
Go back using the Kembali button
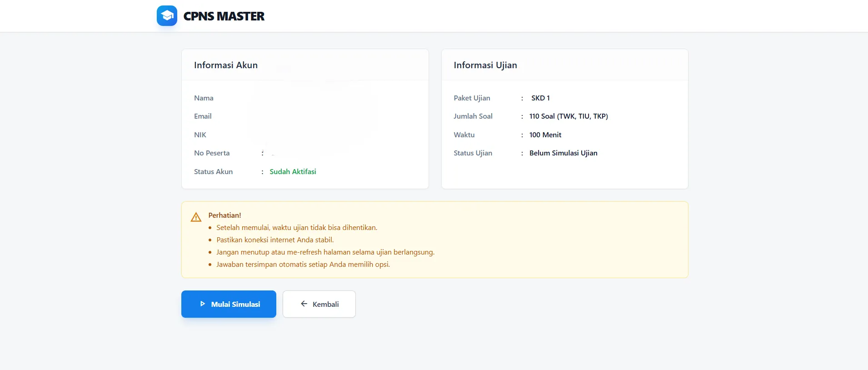click(x=319, y=304)
